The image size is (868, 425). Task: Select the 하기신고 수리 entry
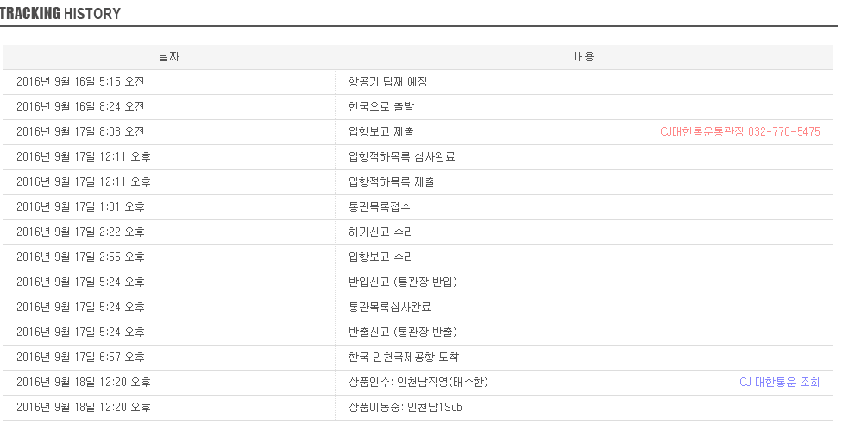[381, 232]
